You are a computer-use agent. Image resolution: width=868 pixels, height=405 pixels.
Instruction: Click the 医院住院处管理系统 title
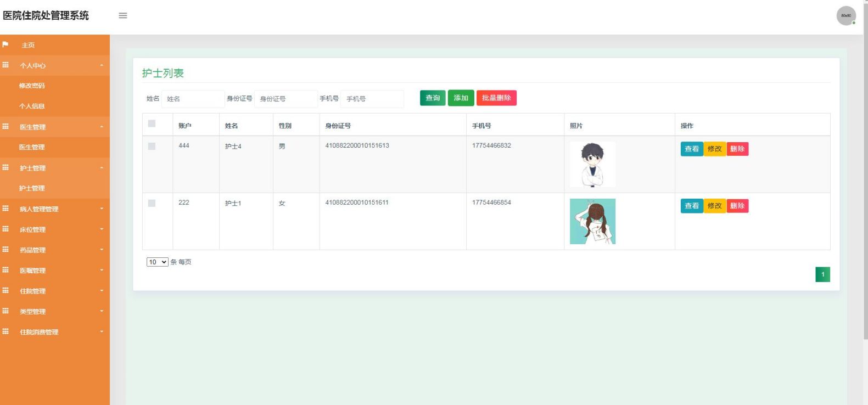pyautogui.click(x=46, y=15)
